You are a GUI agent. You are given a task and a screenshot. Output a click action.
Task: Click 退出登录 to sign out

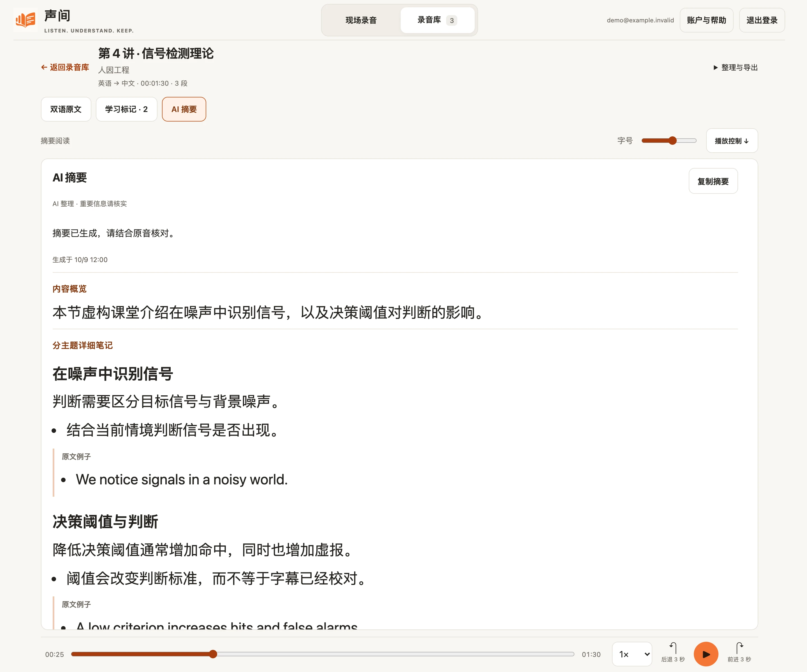pyautogui.click(x=762, y=20)
